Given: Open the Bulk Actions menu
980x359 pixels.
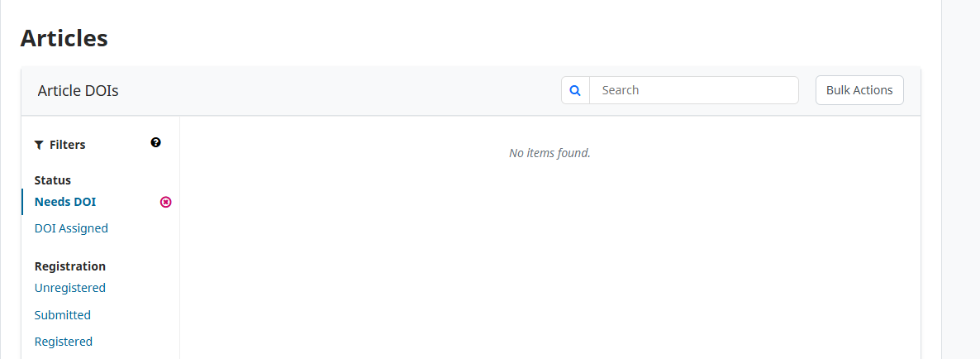Looking at the screenshot, I should (x=859, y=90).
